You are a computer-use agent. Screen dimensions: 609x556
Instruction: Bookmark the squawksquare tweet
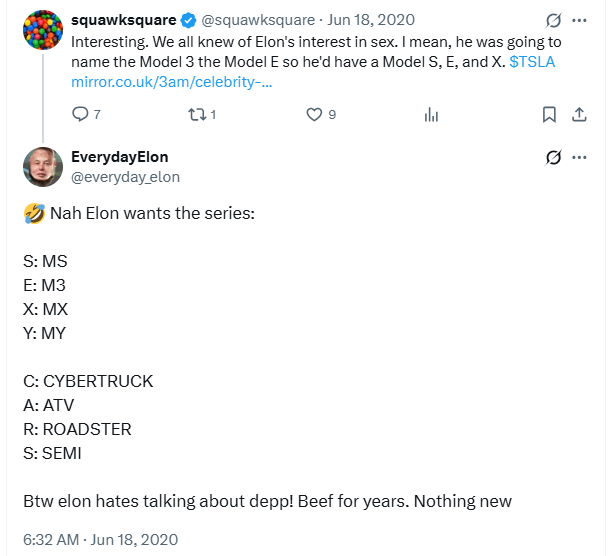(x=549, y=115)
